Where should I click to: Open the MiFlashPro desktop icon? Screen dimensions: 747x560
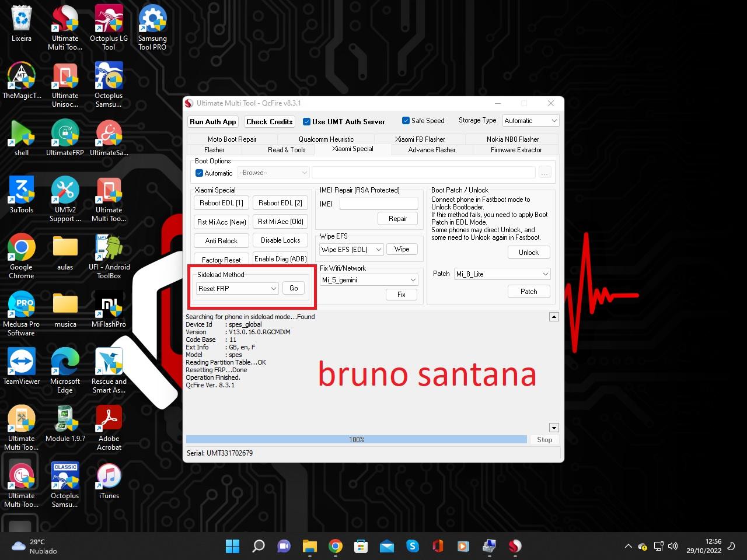click(x=109, y=309)
